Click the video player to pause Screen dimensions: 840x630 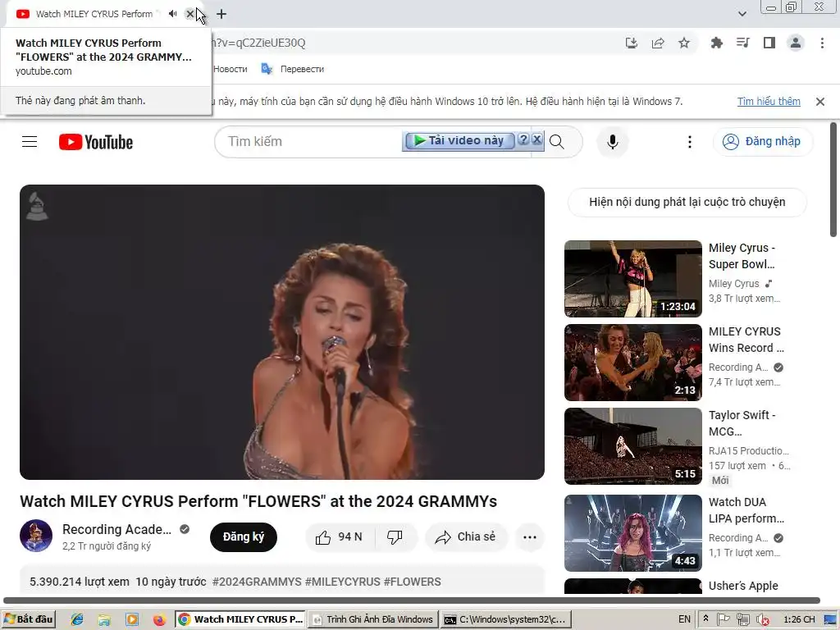[282, 332]
